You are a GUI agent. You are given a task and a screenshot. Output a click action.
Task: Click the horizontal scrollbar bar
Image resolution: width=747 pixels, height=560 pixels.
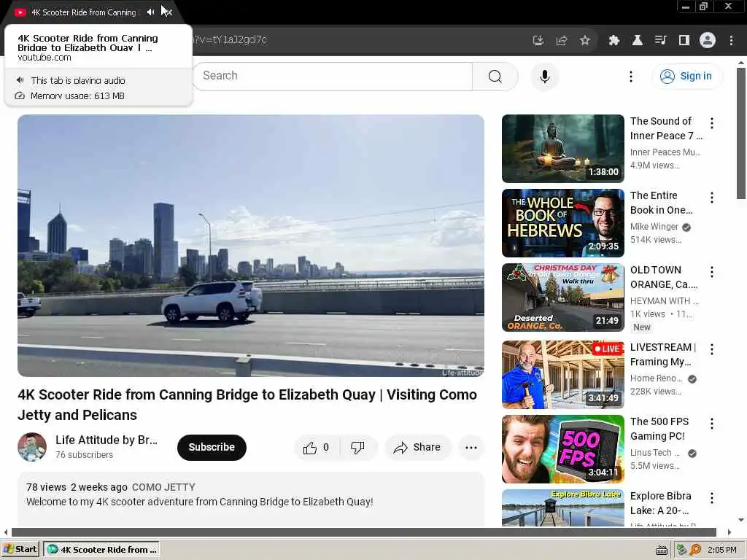pos(363,532)
